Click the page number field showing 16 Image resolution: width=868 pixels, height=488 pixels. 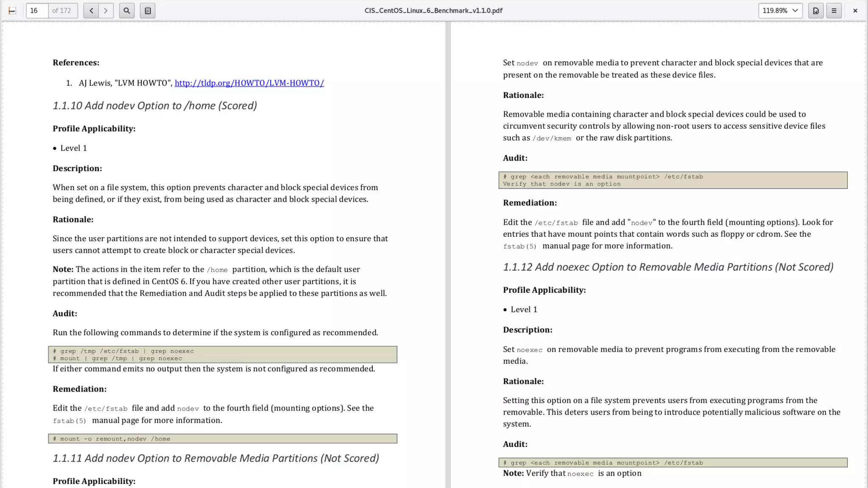click(x=37, y=11)
